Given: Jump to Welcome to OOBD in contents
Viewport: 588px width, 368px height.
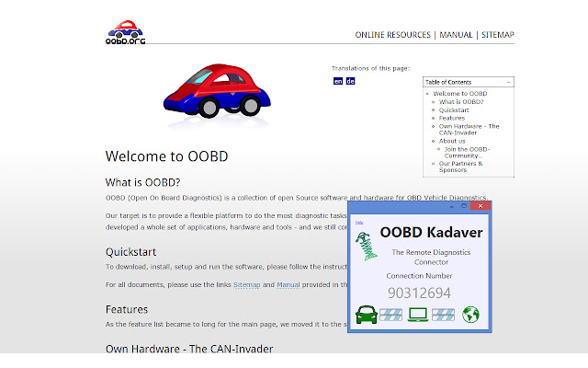Looking at the screenshot, I should click(x=460, y=94).
